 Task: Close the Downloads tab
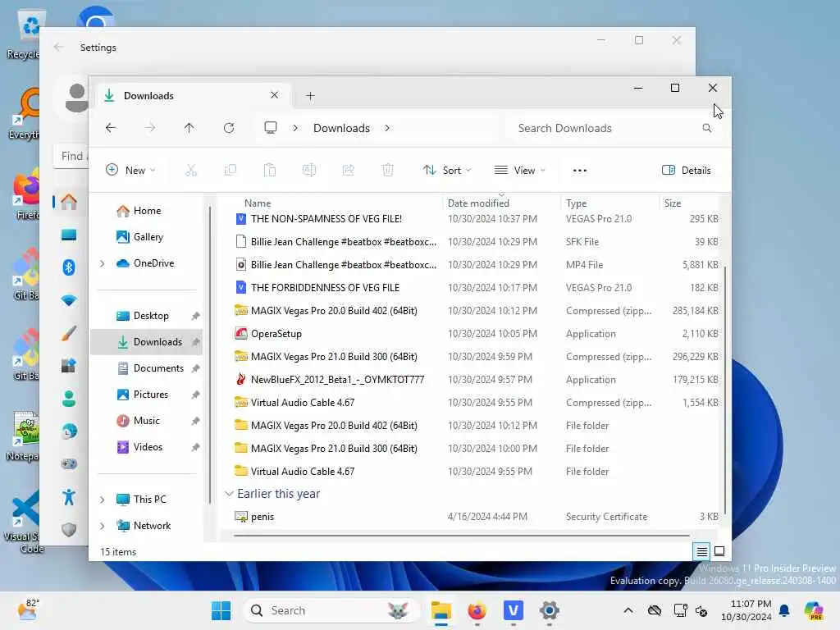[274, 95]
